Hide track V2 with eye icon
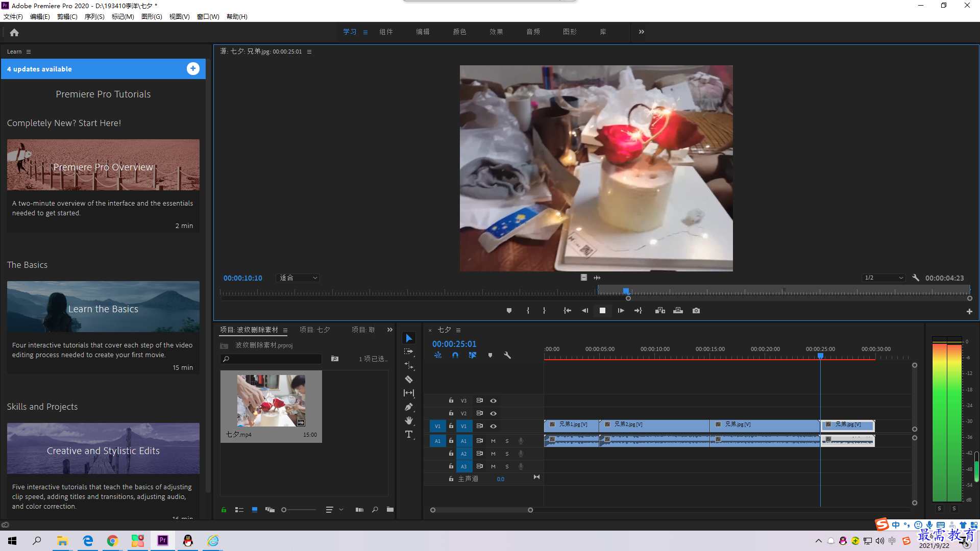 tap(493, 413)
